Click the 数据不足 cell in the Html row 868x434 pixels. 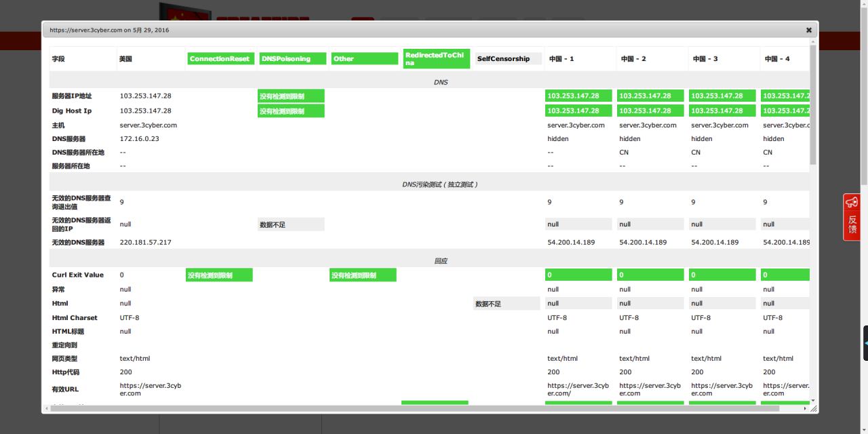[507, 304]
